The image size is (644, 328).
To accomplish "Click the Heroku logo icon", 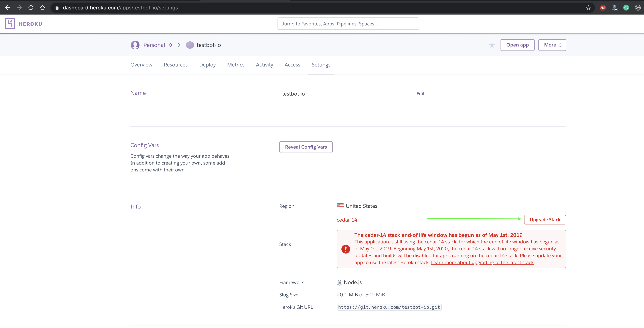I will 10,24.
